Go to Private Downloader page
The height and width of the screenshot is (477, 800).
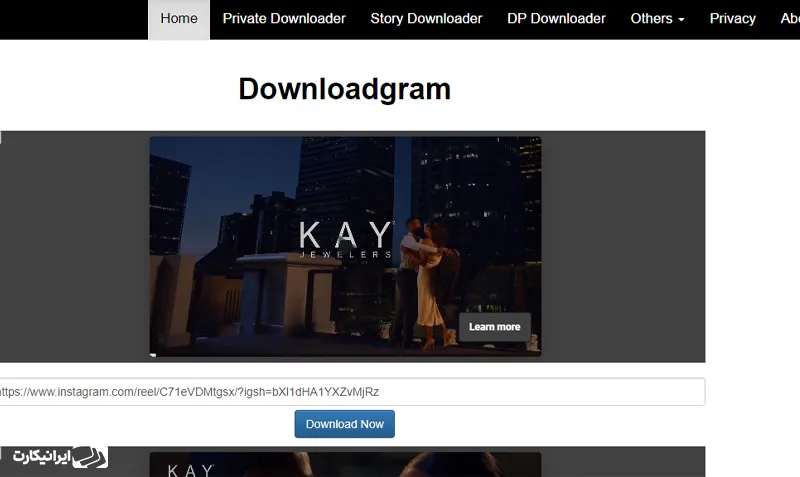coord(284,19)
